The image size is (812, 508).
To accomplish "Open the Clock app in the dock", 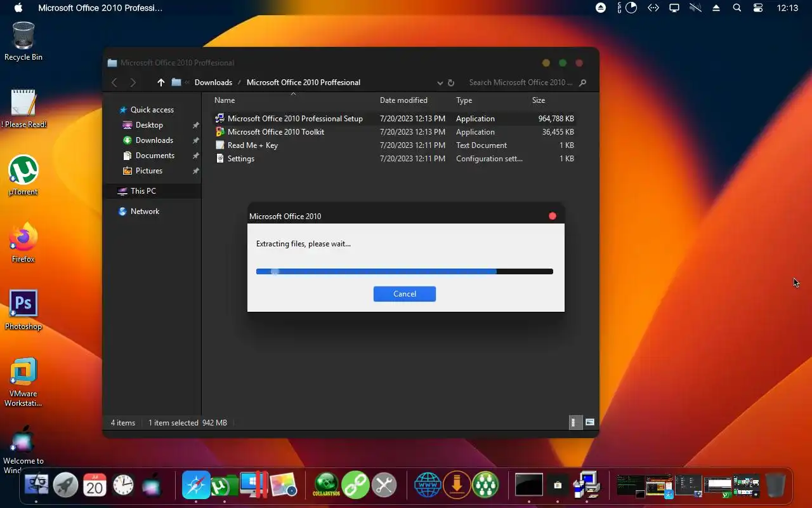I will point(124,486).
